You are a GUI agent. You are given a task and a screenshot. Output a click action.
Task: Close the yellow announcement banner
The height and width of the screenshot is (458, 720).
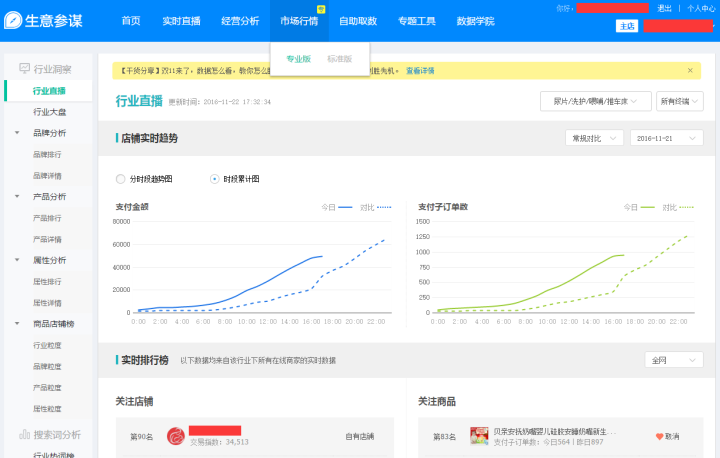(690, 71)
